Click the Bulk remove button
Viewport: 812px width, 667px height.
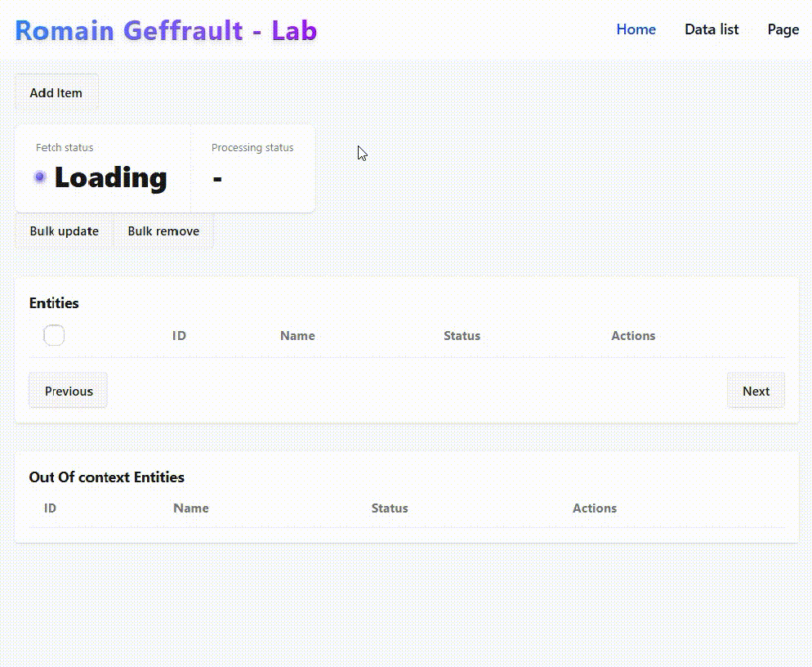click(163, 231)
